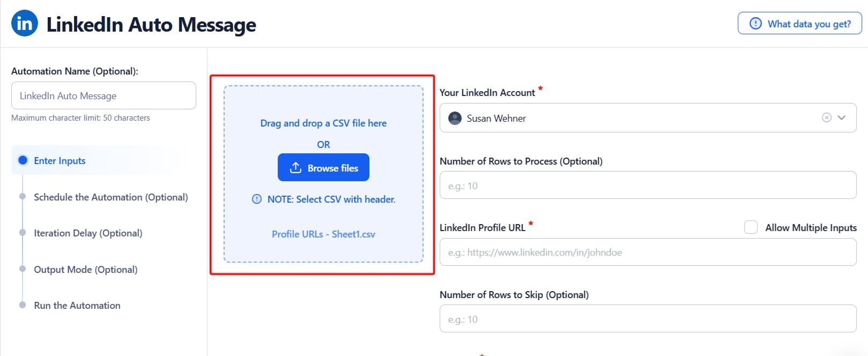
Task: Click Susan Wehner's profile avatar
Action: tap(455, 118)
